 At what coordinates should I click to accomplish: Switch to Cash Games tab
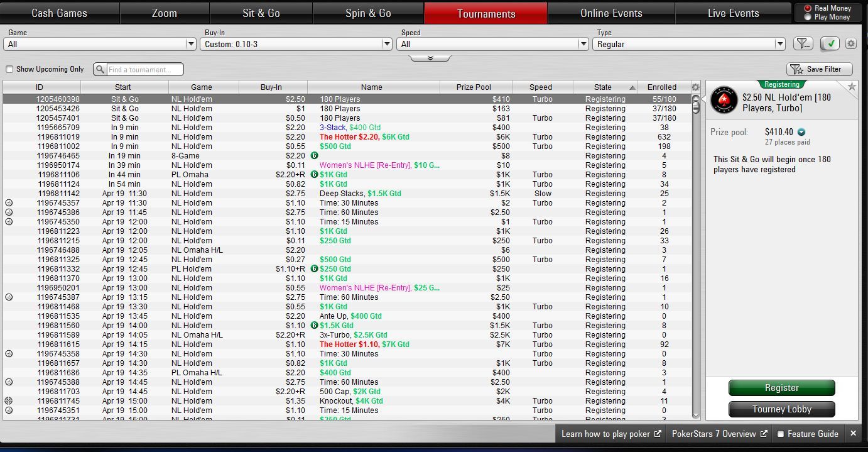pos(60,13)
